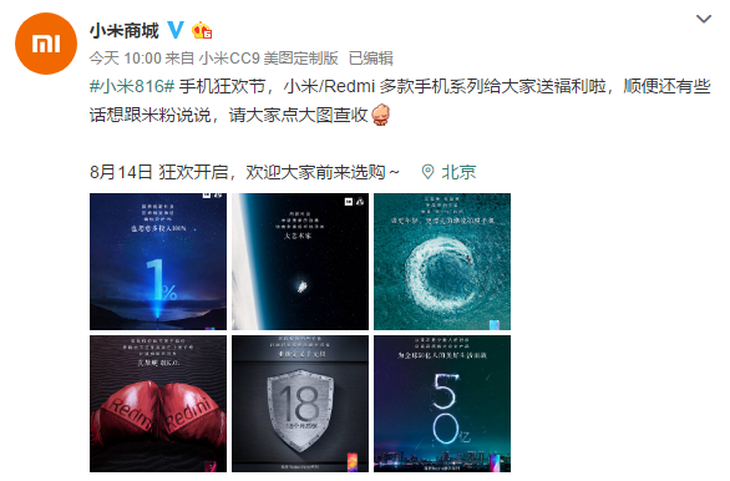Expand the post options chevron
This screenshot has width=730, height=481.
pyautogui.click(x=703, y=19)
